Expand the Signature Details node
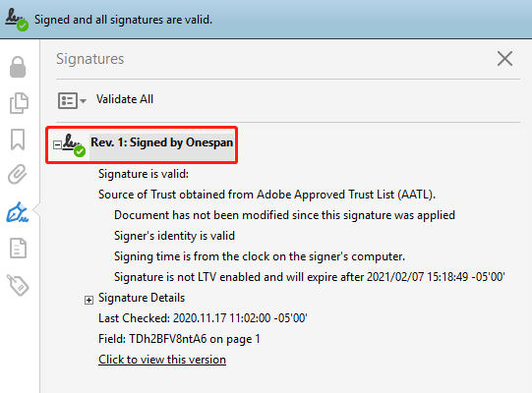 point(89,300)
